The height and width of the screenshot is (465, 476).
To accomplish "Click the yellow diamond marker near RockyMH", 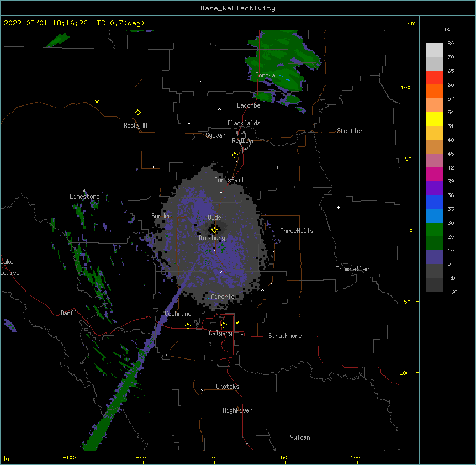I will click(x=138, y=113).
